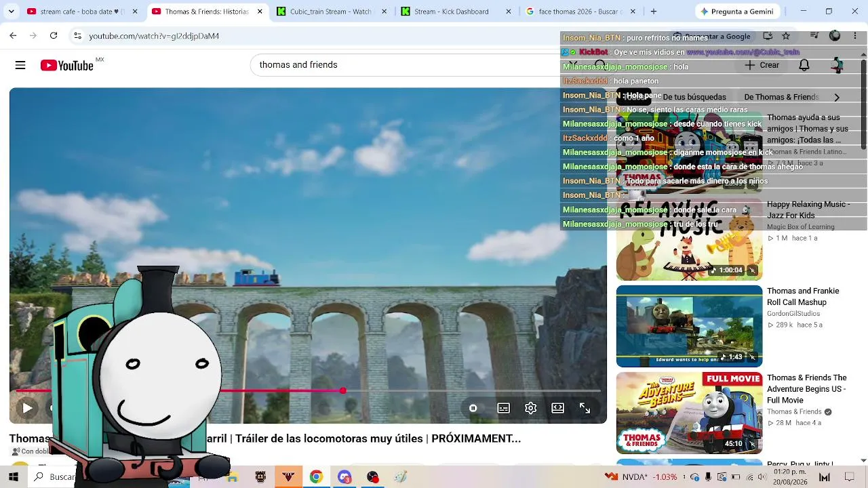Open "Thomas & Friends The Adventure Begins US" title
The height and width of the screenshot is (488, 868).
[807, 389]
